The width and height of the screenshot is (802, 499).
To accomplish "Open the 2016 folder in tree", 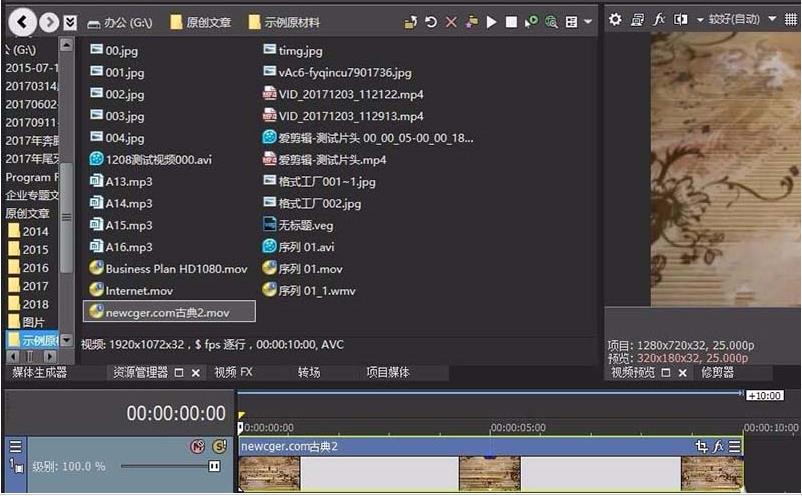I will pos(29,268).
